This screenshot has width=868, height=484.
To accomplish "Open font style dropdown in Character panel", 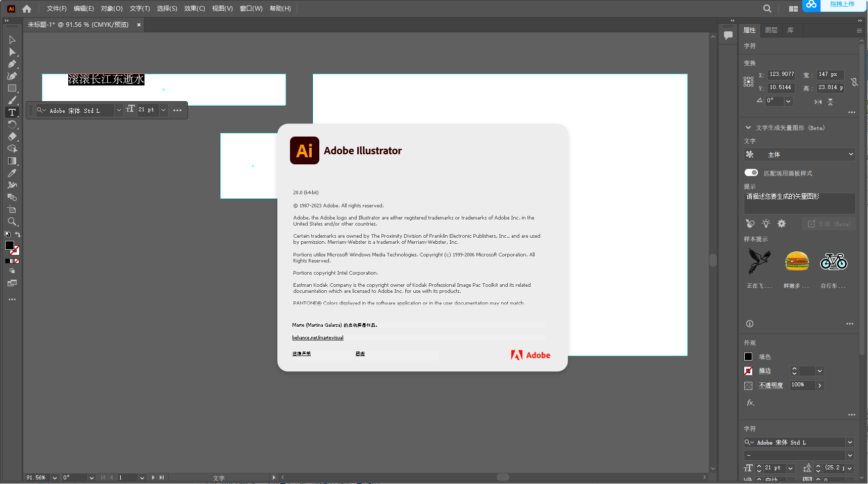I will coord(850,455).
